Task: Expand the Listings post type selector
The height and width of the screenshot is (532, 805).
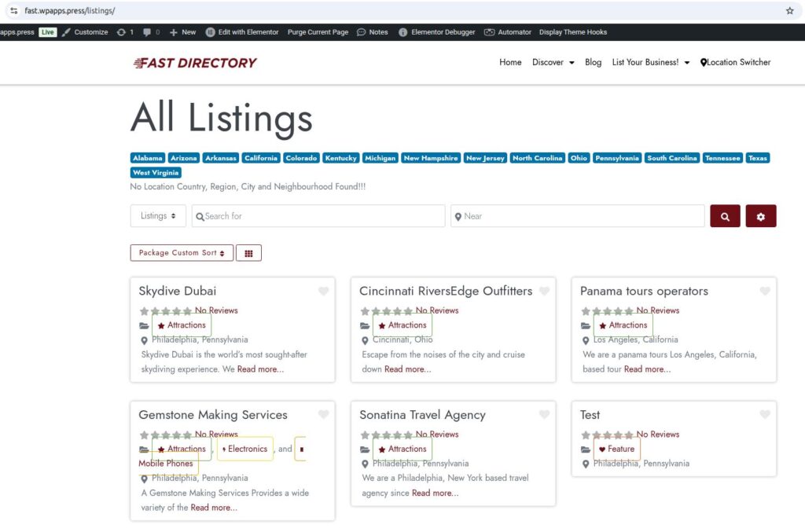Action: pyautogui.click(x=158, y=216)
